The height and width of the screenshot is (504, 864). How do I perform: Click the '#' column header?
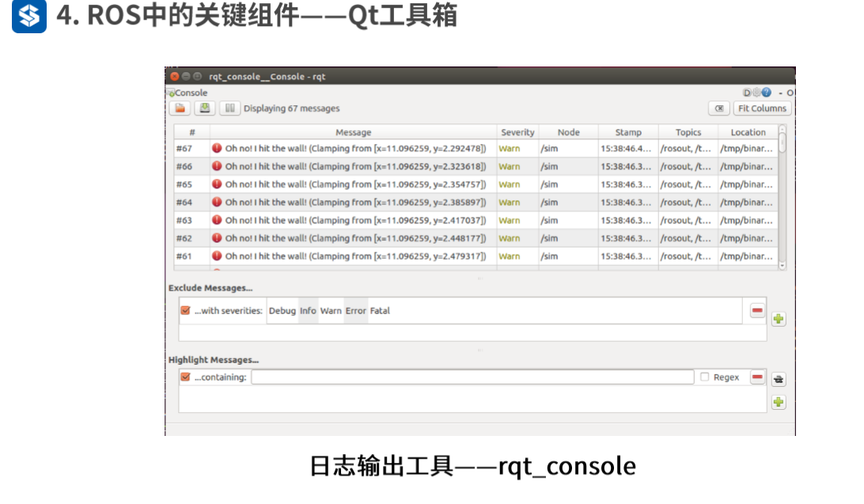191,132
